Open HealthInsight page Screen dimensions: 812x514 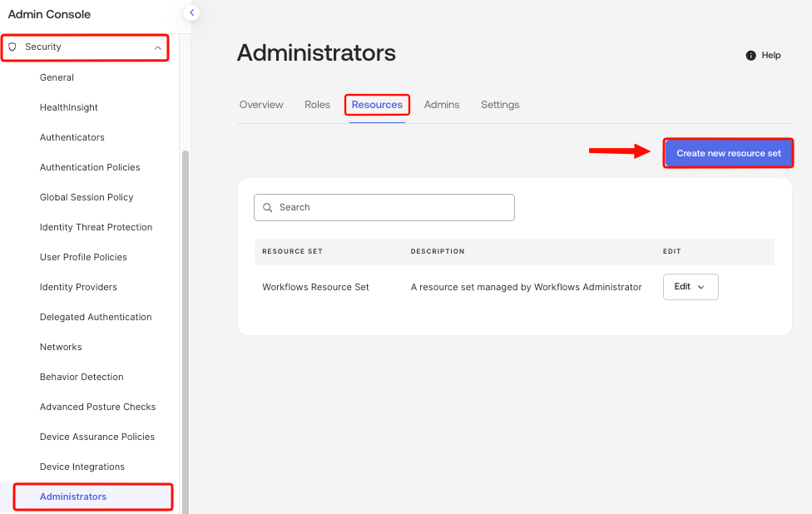point(69,107)
